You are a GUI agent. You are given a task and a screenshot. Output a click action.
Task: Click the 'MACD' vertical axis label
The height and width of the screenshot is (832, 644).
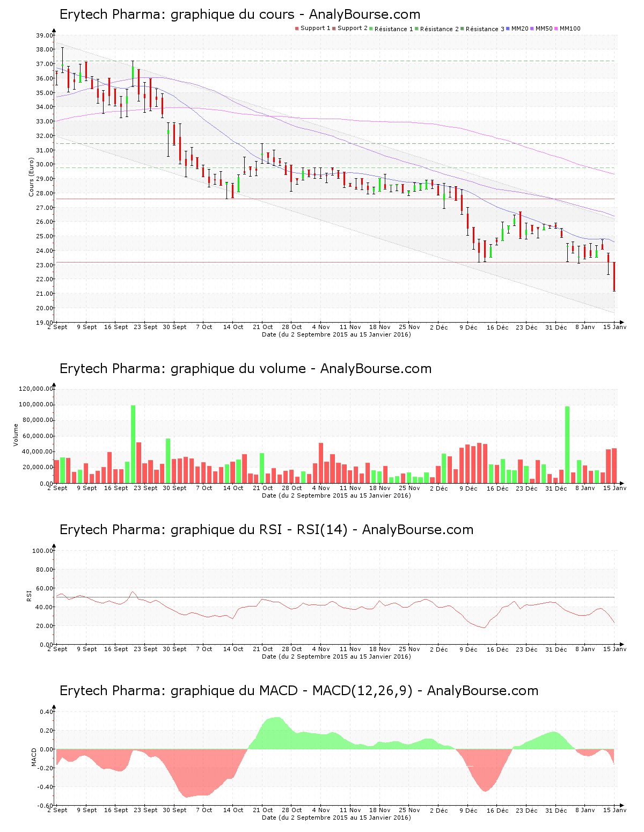(x=34, y=757)
